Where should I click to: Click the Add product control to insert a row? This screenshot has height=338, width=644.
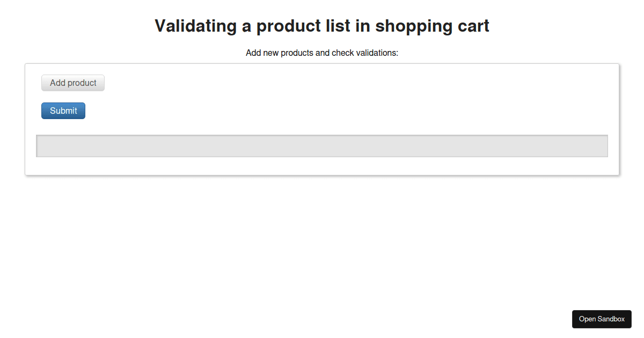click(x=72, y=83)
